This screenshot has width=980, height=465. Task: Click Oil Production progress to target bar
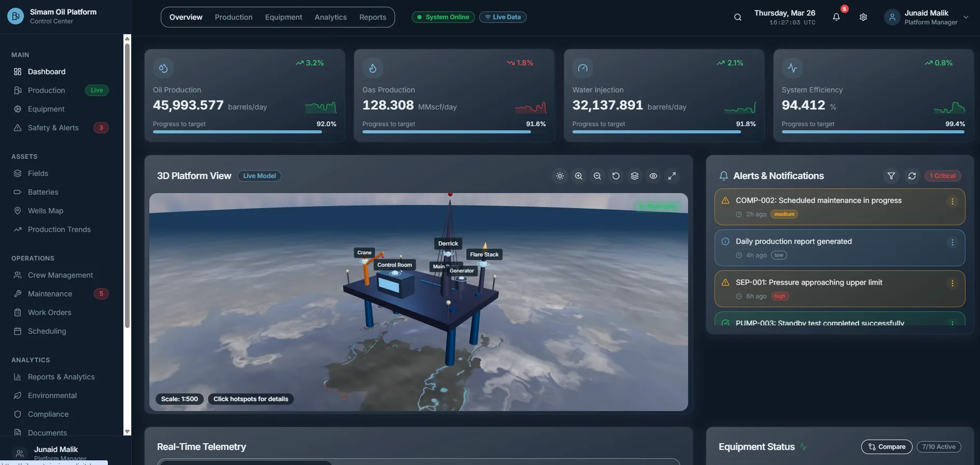pyautogui.click(x=245, y=132)
